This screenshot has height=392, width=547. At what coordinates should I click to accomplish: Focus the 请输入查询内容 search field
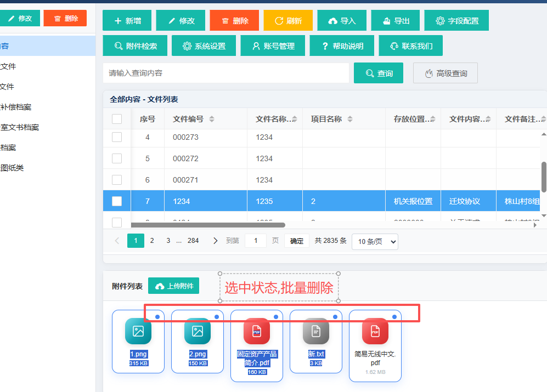coord(226,73)
